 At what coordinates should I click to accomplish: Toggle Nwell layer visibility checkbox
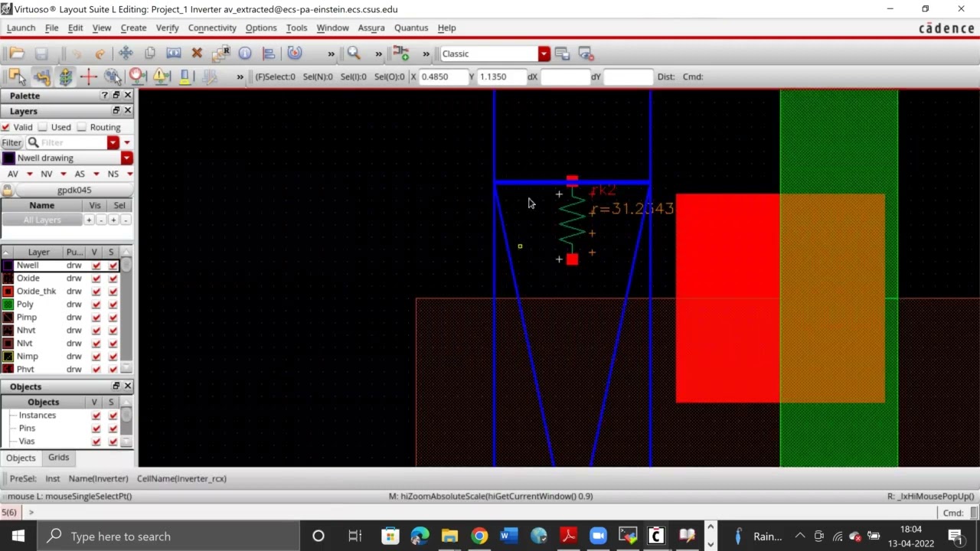pyautogui.click(x=96, y=266)
